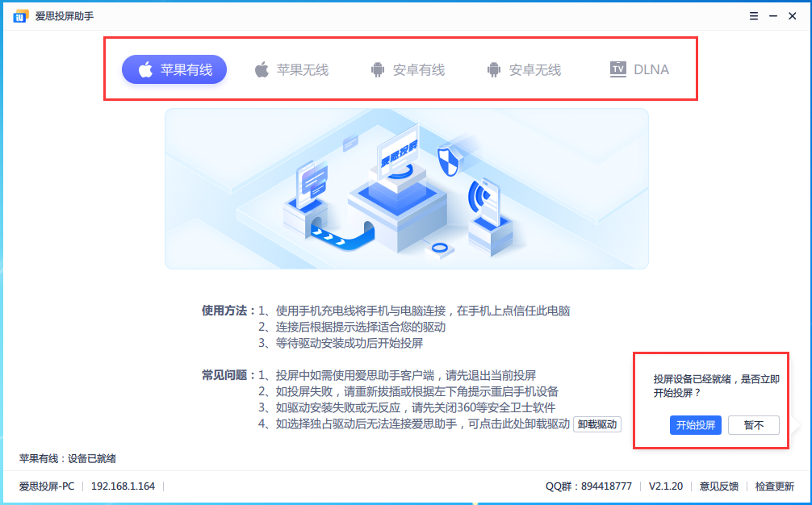Image resolution: width=812 pixels, height=505 pixels.
Task: Click the IP address 192.168.1.164
Action: [121, 486]
